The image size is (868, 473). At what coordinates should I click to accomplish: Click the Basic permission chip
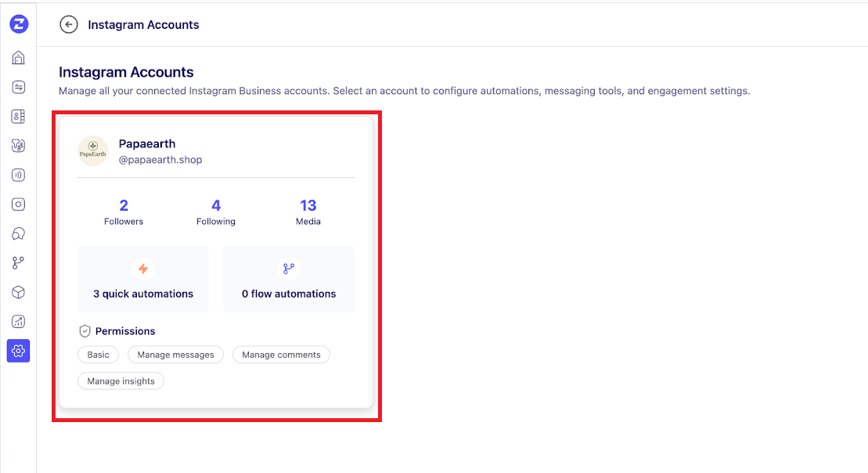pos(99,355)
